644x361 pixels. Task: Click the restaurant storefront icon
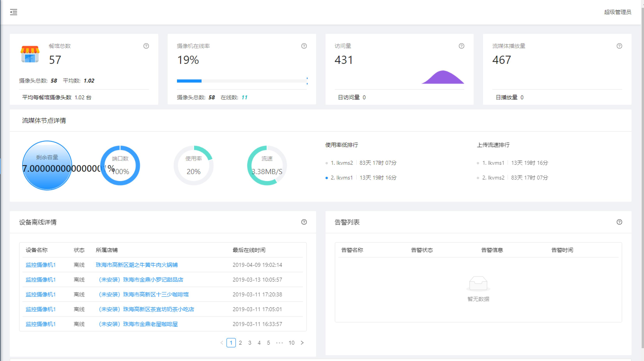pos(30,54)
